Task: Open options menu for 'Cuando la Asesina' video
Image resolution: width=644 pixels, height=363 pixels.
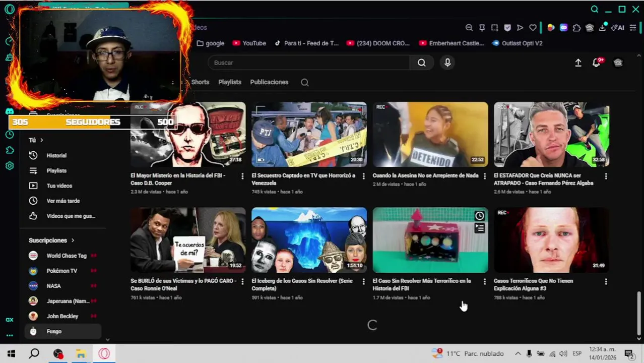Action: [485, 176]
